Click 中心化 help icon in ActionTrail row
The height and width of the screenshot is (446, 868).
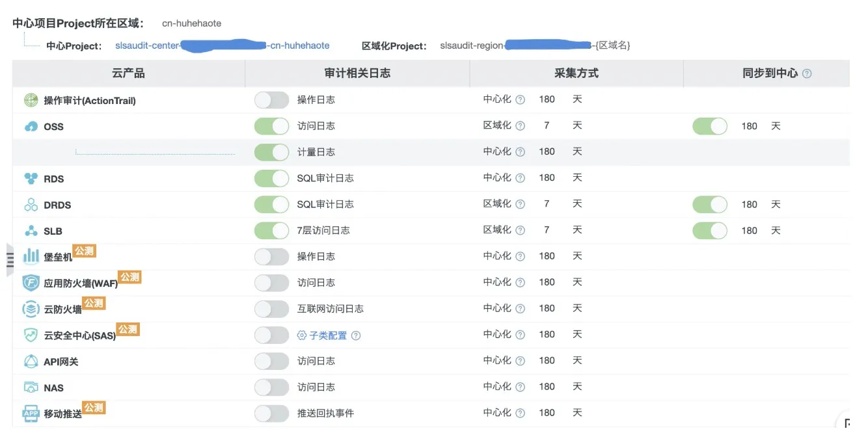[520, 100]
